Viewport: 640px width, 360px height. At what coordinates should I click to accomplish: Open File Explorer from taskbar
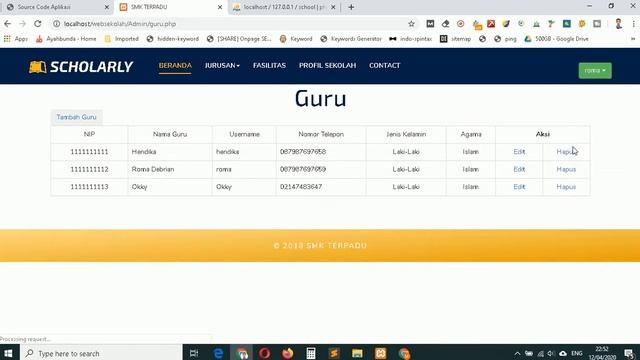pyautogui.click(x=357, y=353)
